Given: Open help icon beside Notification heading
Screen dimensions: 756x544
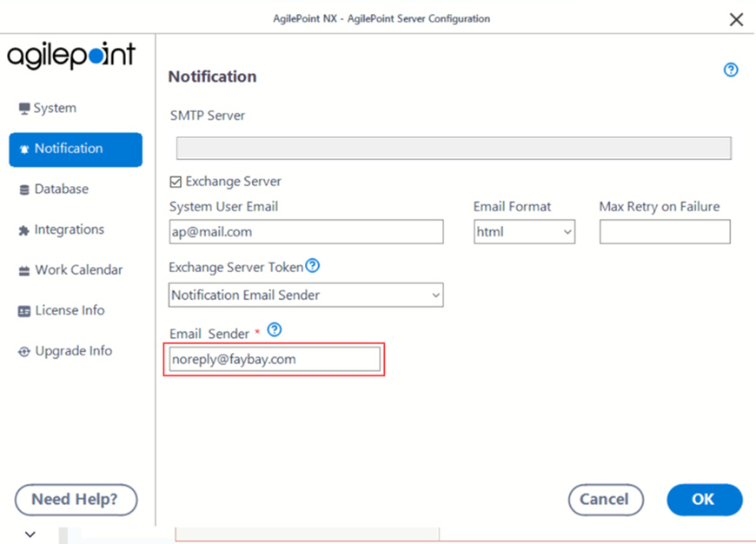Looking at the screenshot, I should [x=731, y=70].
